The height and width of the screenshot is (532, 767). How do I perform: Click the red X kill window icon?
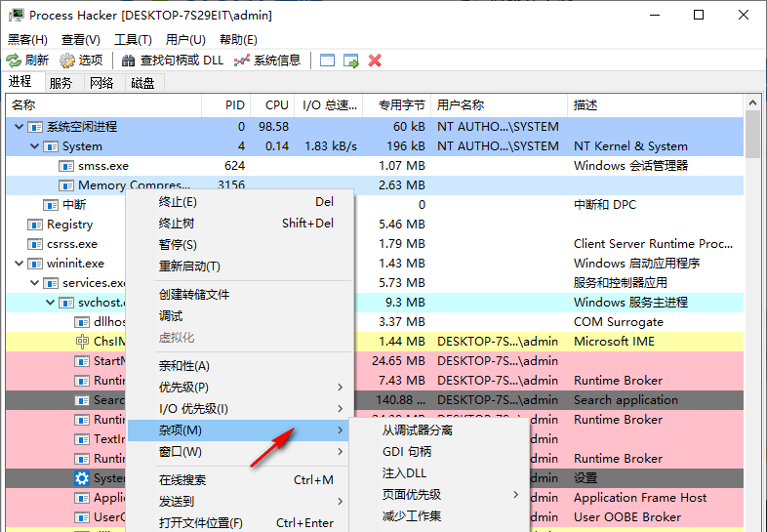click(375, 61)
